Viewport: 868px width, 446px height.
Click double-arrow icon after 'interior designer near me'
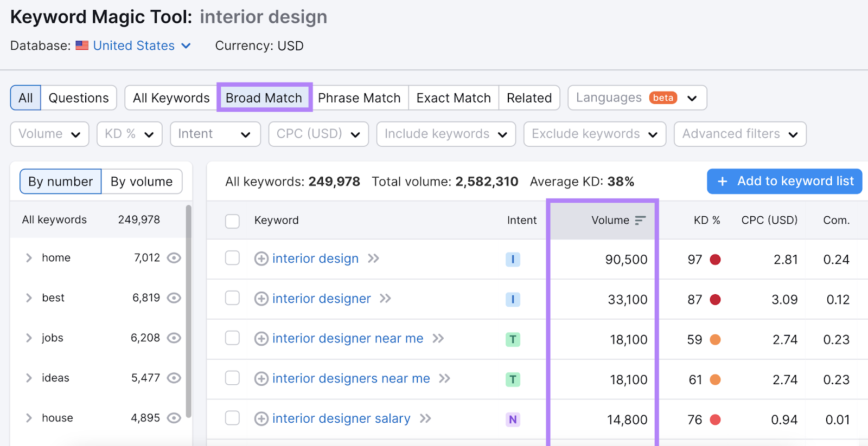point(438,339)
